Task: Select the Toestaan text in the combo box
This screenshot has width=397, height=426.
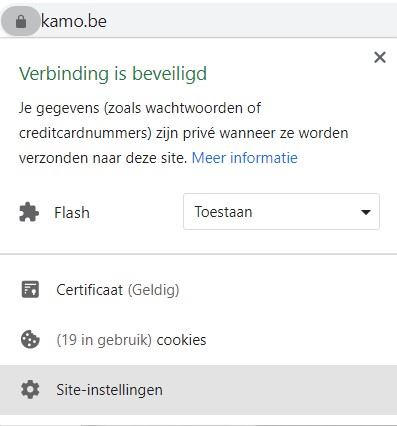Action: [223, 212]
